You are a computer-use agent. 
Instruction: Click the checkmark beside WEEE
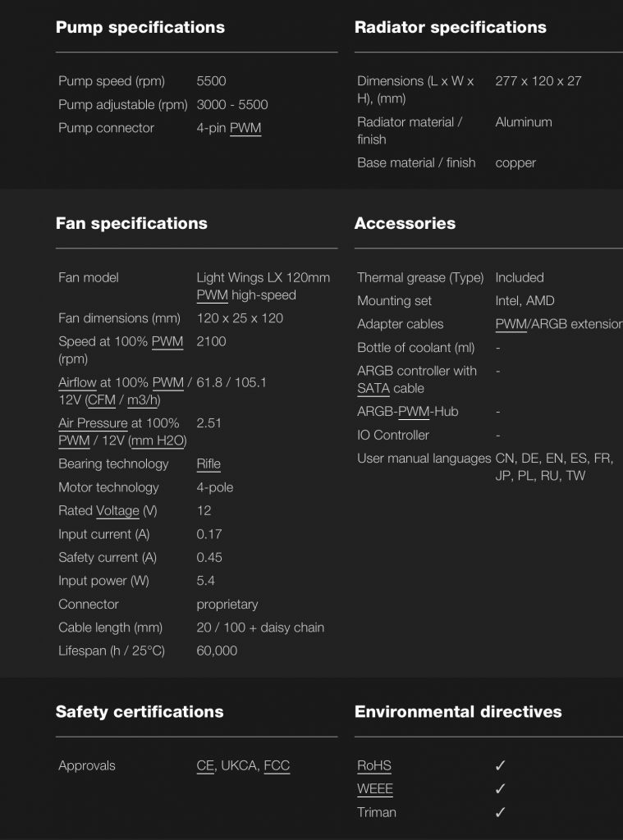coord(500,789)
